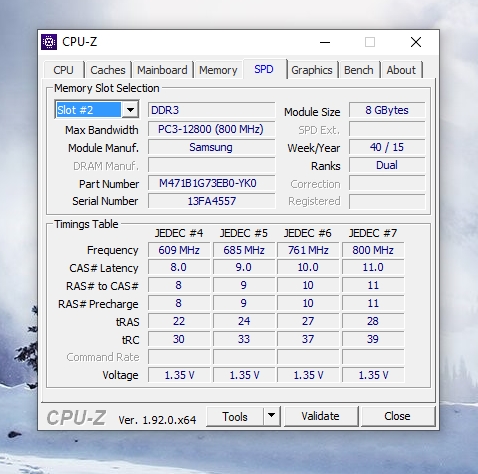Click the Close button
Image resolution: width=478 pixels, height=474 pixels.
[397, 416]
